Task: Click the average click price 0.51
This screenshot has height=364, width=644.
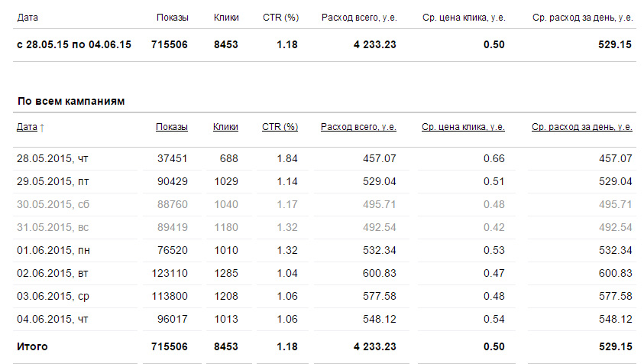Action: point(494,181)
